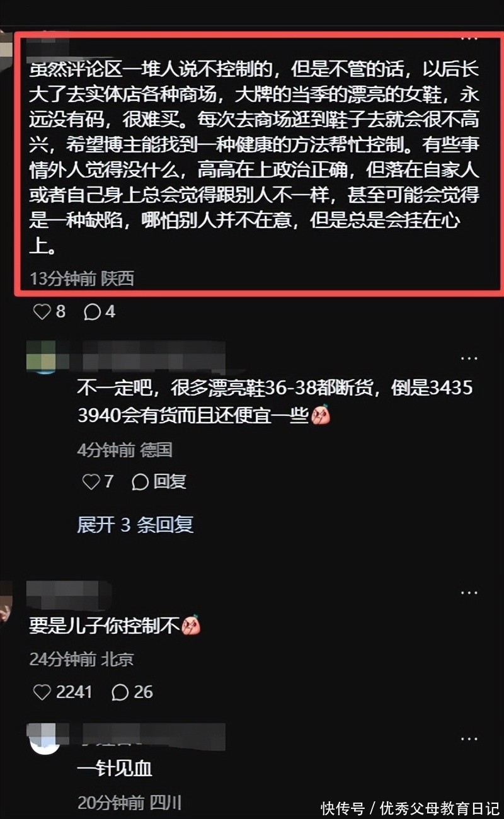Click avatar next to 一针见血 reply
504x819 pixels.
[44, 738]
